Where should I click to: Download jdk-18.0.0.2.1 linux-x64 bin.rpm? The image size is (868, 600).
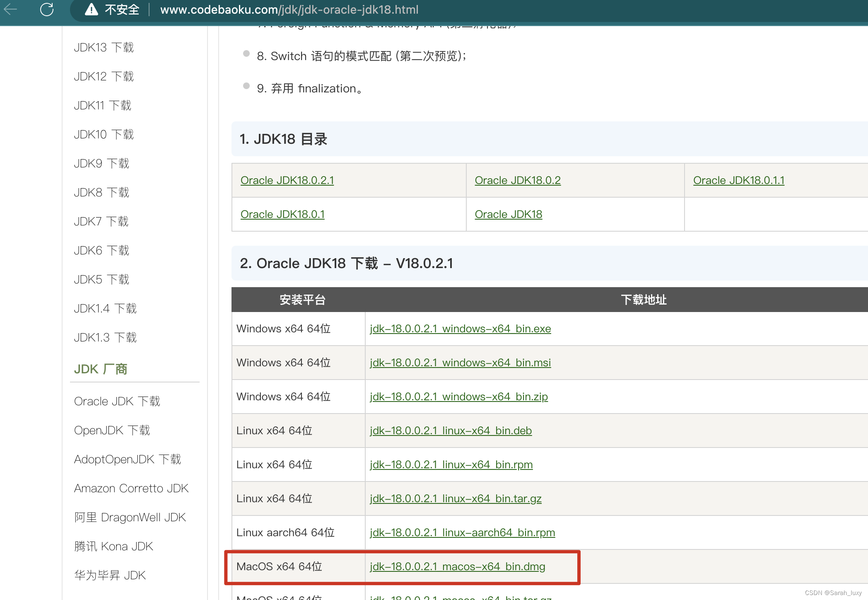(x=451, y=465)
